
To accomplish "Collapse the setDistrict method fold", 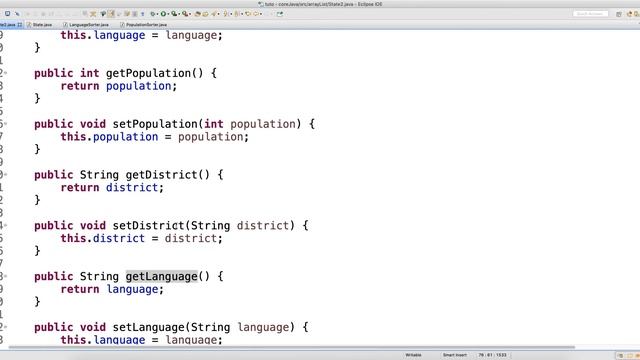I will (x=5, y=225).
